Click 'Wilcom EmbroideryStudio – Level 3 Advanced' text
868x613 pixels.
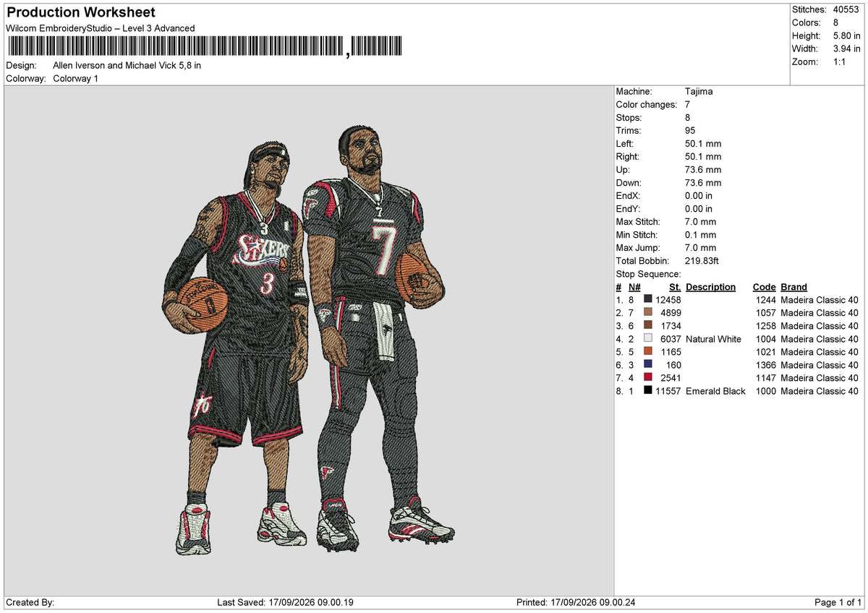(x=101, y=28)
